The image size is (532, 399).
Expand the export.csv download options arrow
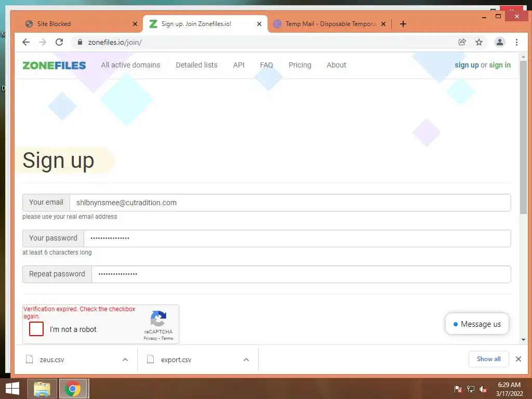click(246, 360)
